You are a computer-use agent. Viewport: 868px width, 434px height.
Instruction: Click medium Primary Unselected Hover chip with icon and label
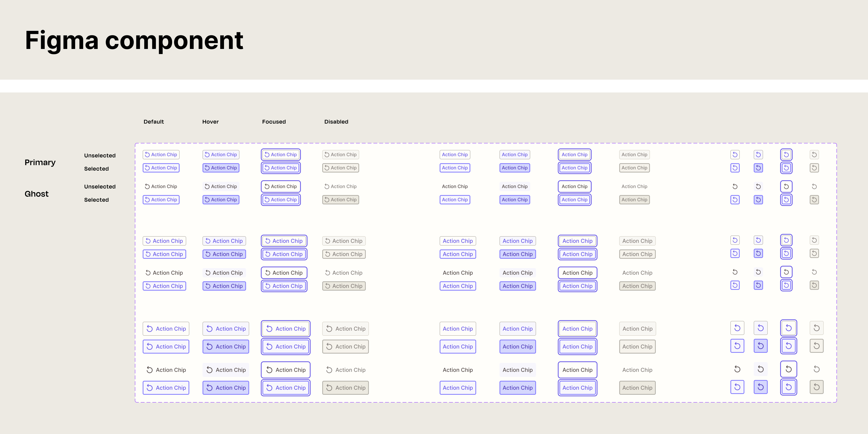(x=224, y=241)
